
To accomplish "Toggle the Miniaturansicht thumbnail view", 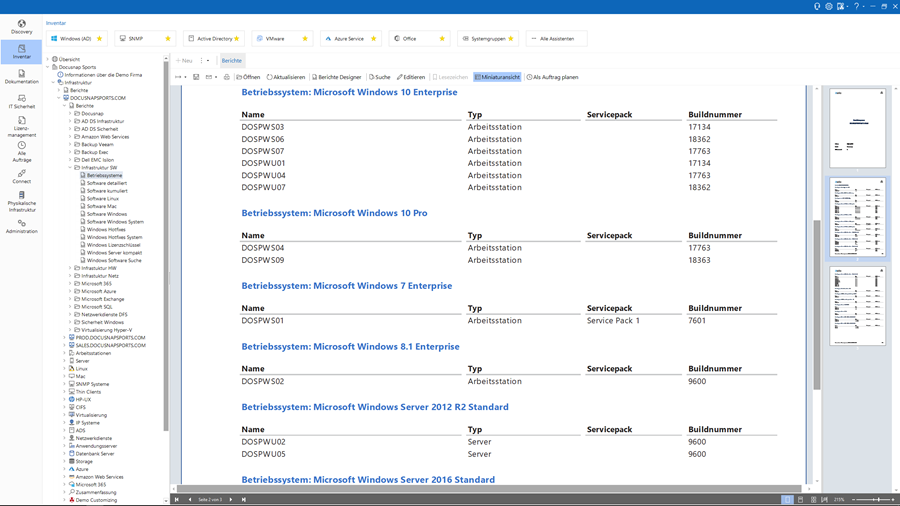I will point(497,77).
